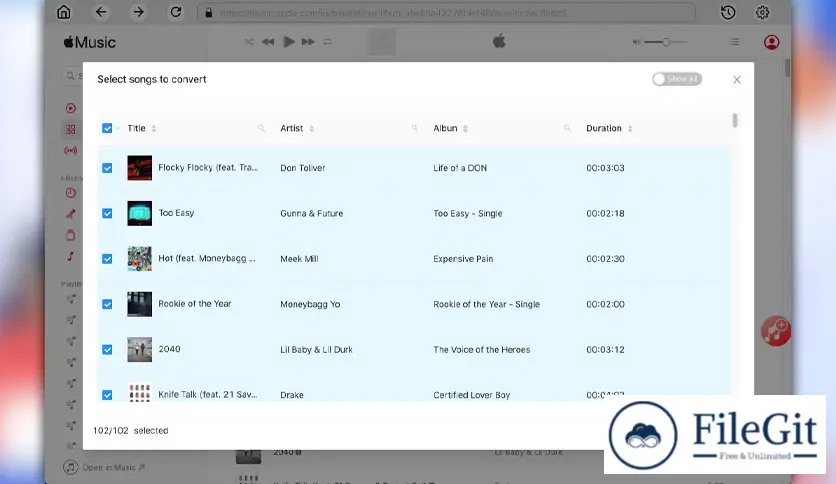Screen dimensions: 836x484
Task: Uncheck the 2040 song checkbox
Action: tap(107, 349)
